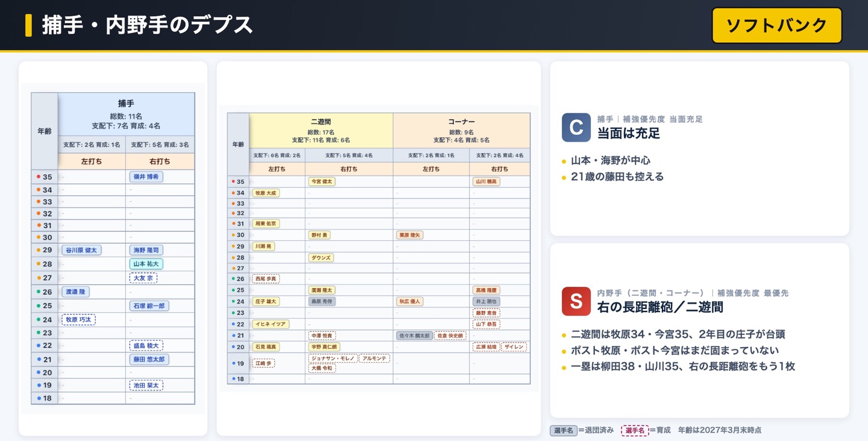Click ジョナサン・モレノ name chip
The height and width of the screenshot is (441, 868).
coord(333,358)
